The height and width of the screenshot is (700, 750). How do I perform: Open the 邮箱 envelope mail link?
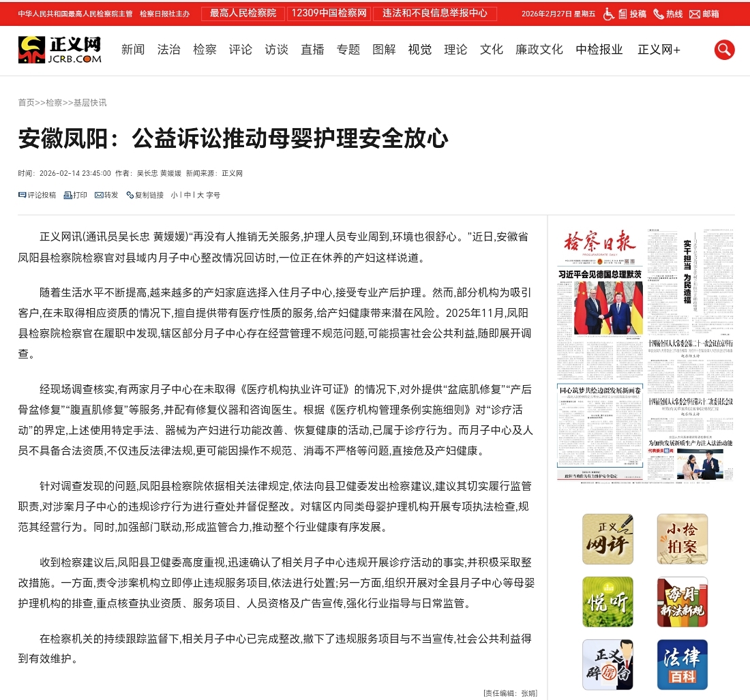704,14
